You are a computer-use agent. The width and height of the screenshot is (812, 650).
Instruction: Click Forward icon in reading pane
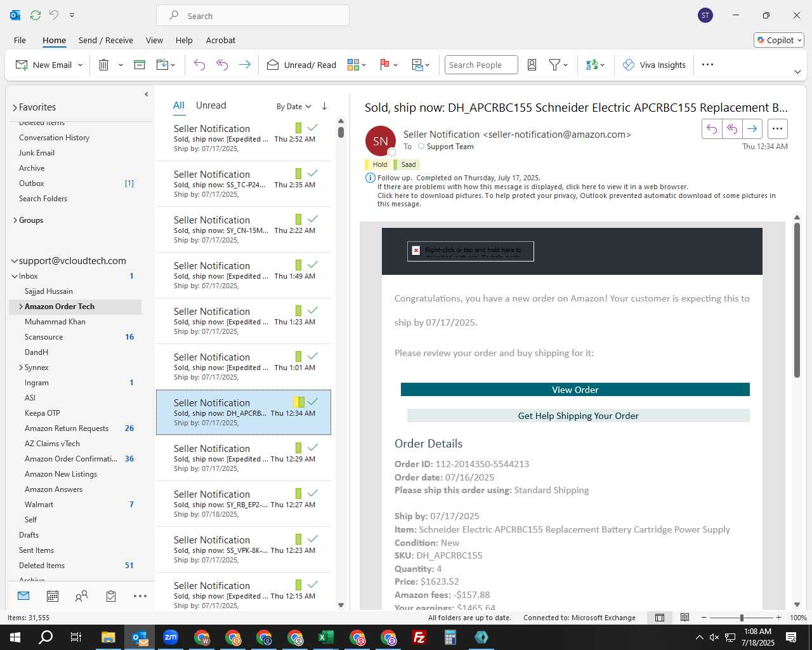(752, 129)
